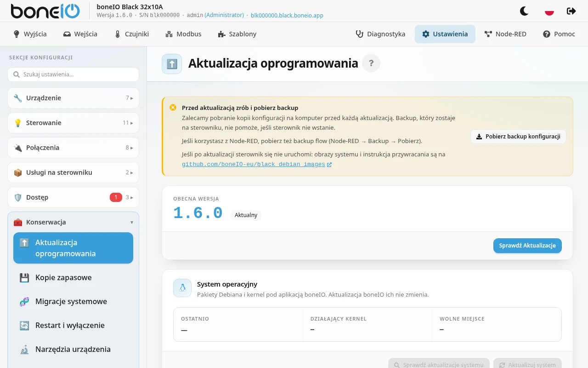
Task: Open the Pomoc help tab
Action: [559, 34]
